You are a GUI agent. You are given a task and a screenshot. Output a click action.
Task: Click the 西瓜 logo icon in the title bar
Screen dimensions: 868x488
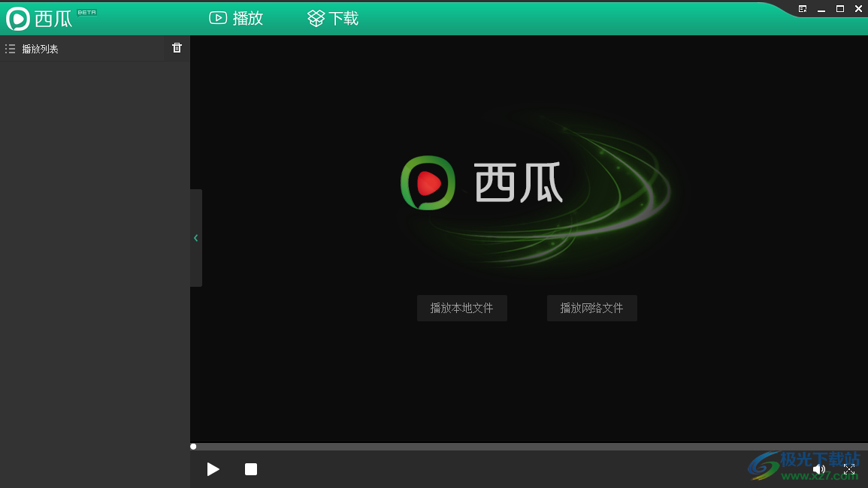click(x=18, y=17)
